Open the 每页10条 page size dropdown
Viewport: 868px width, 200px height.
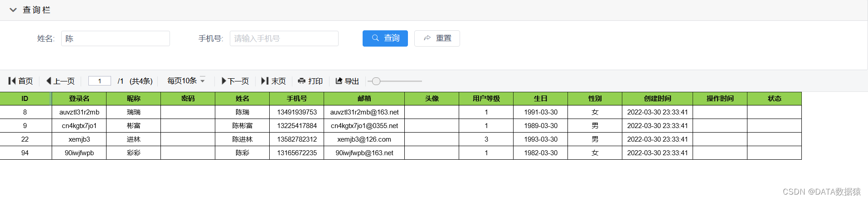(186, 81)
